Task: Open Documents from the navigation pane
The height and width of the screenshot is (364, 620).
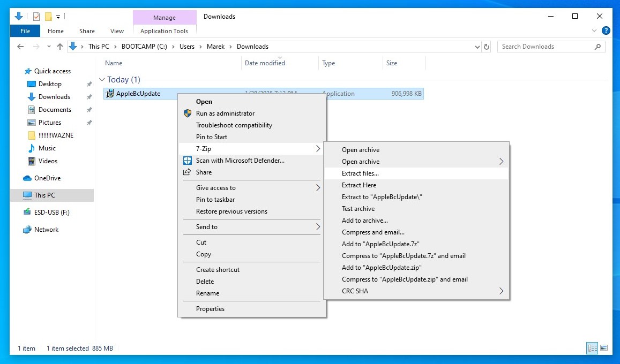Action: point(55,110)
